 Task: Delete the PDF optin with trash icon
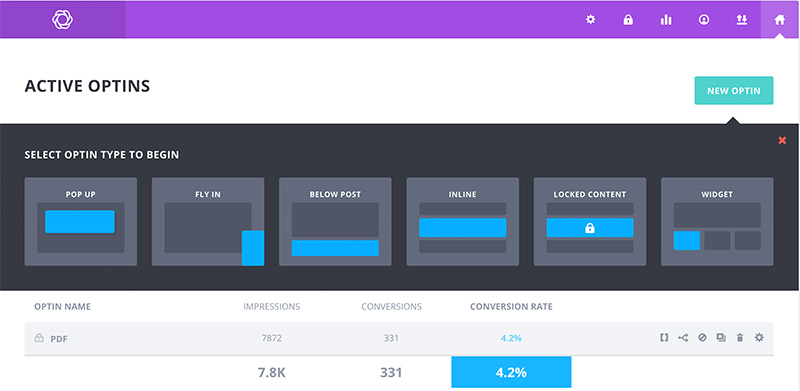pos(740,337)
